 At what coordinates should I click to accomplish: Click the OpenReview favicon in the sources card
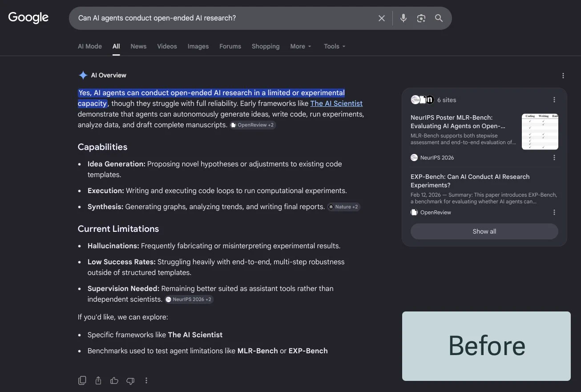click(x=414, y=212)
